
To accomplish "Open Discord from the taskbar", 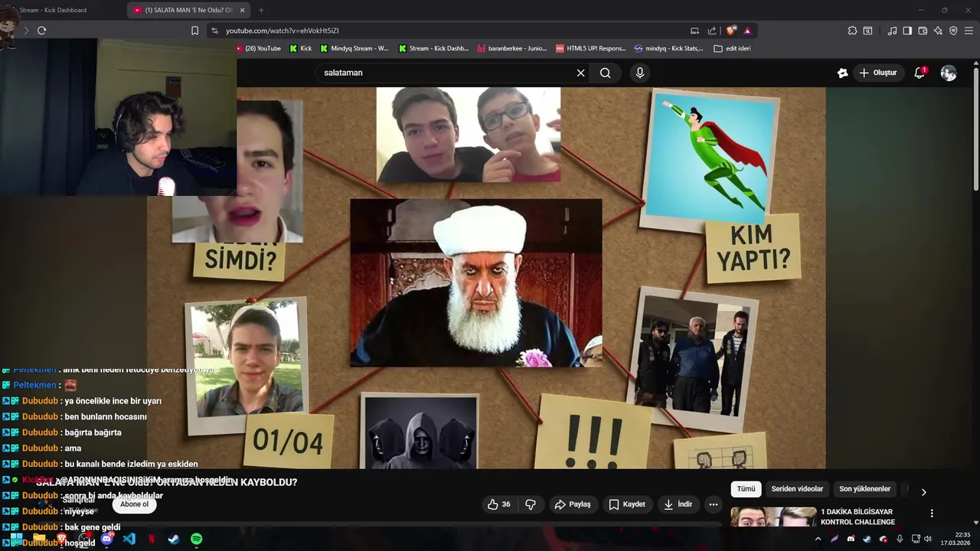I will pyautogui.click(x=107, y=540).
